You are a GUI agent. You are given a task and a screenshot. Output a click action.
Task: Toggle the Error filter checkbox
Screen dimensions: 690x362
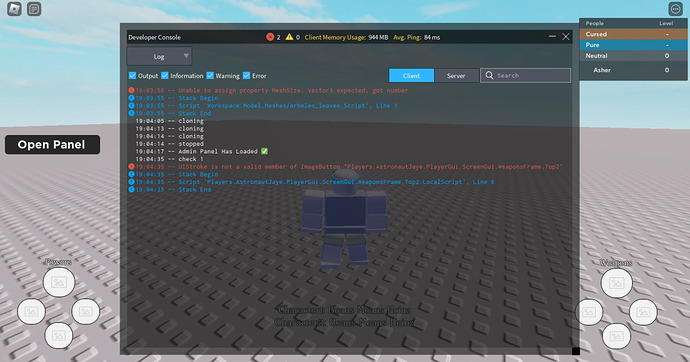[246, 76]
